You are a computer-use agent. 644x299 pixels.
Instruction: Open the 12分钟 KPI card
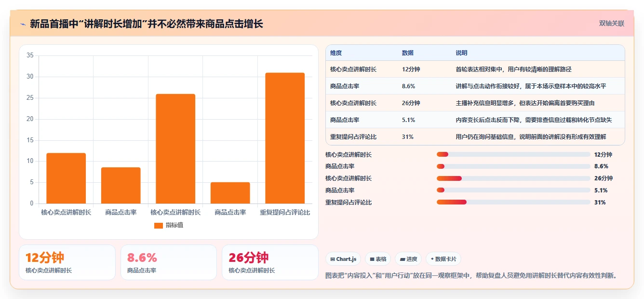(x=67, y=262)
